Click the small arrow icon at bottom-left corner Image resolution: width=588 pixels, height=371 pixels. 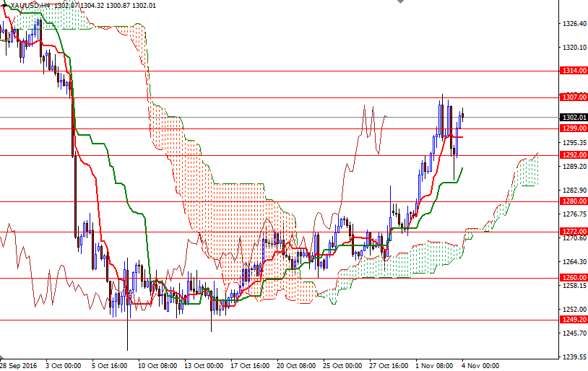[x=3, y=359]
